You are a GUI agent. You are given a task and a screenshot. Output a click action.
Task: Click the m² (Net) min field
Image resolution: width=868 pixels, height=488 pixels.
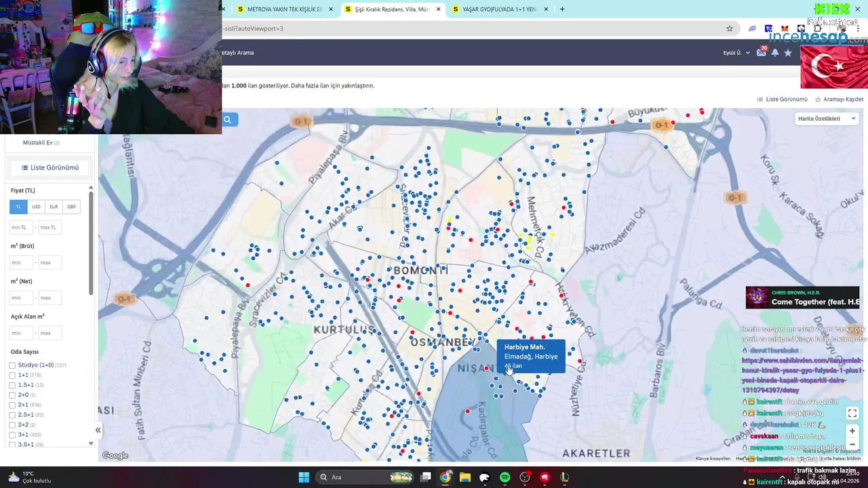21,298
